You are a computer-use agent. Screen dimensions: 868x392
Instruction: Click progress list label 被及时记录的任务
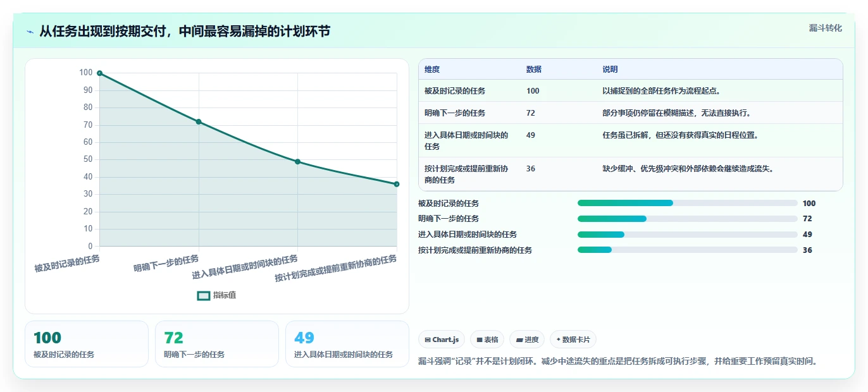[x=449, y=204]
